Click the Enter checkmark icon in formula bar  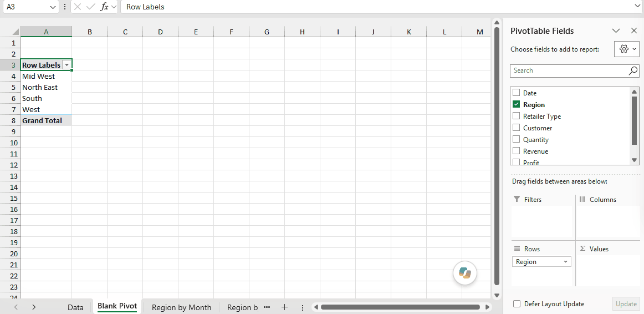coord(91,7)
